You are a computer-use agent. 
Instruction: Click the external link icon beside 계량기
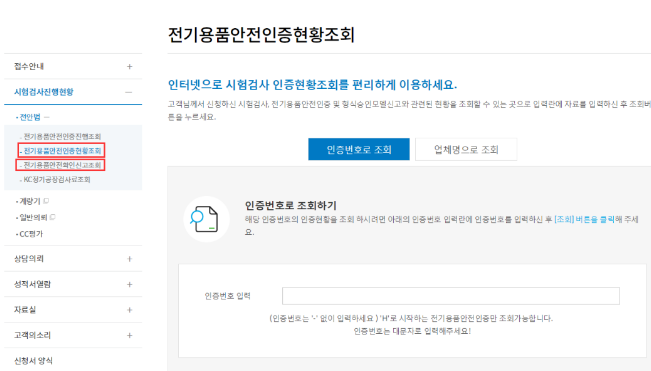[x=46, y=201]
